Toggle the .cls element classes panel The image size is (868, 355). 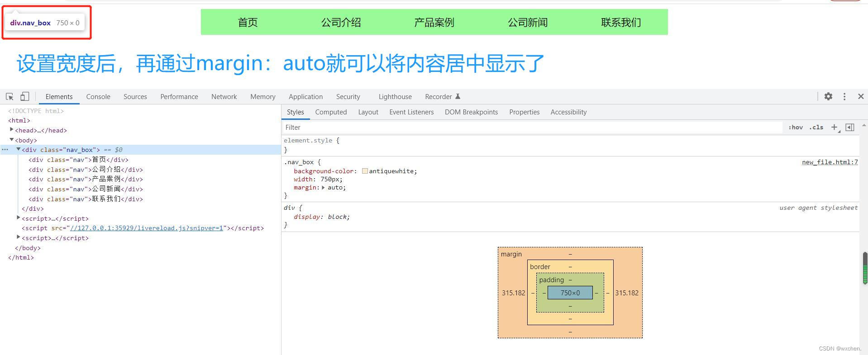click(x=816, y=128)
